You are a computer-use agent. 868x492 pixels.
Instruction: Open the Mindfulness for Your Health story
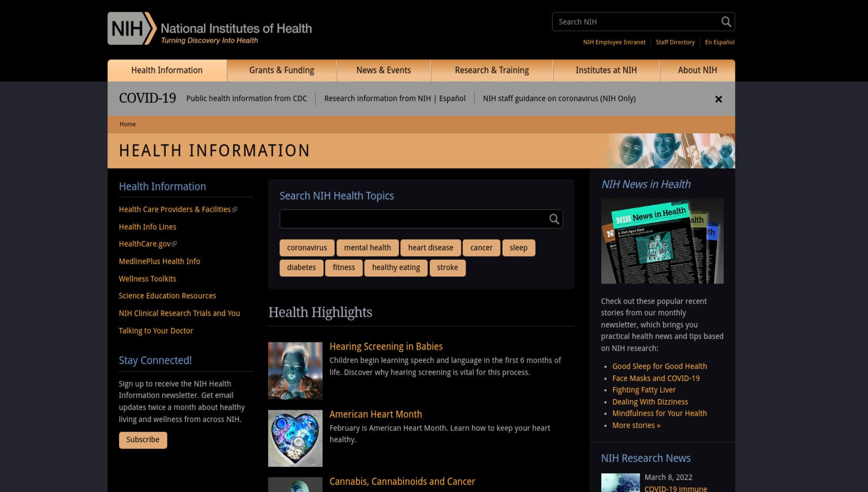click(x=659, y=414)
